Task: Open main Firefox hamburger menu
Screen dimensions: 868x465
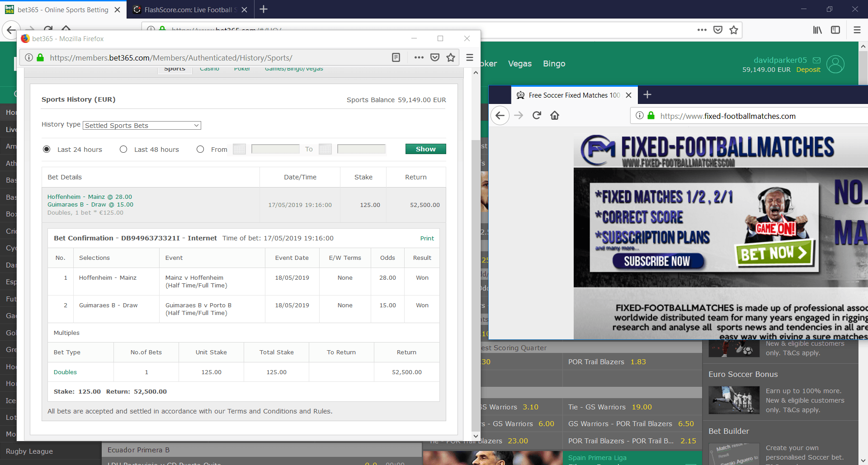Action: (x=857, y=30)
